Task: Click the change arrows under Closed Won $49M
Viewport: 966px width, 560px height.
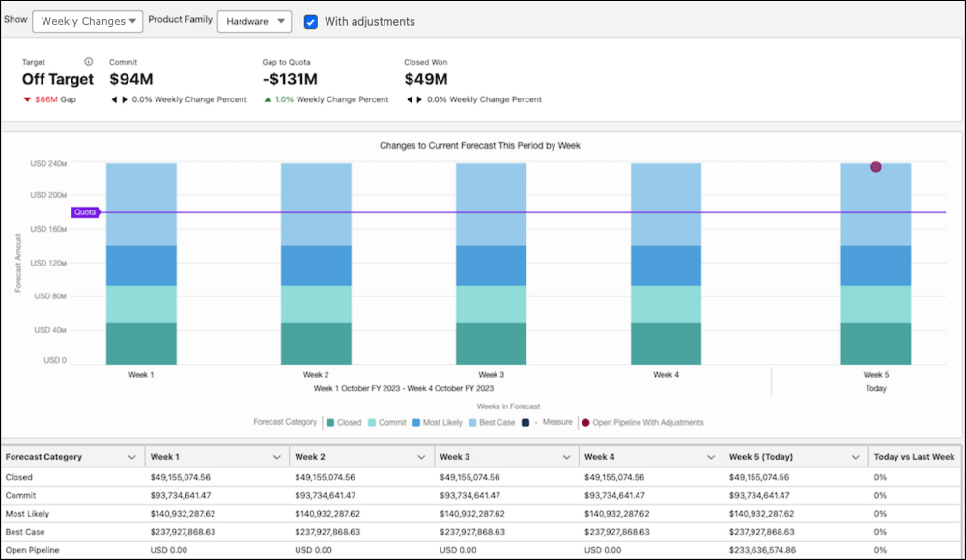Action: coord(412,99)
